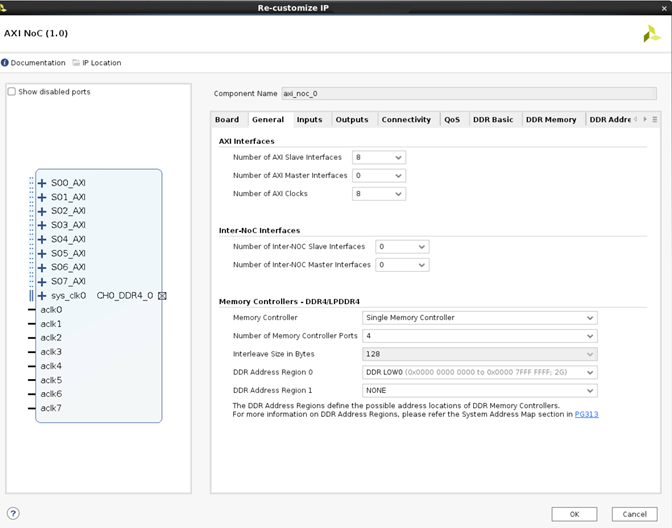Switch to the DDR Basic tab
The width and height of the screenshot is (672, 528).
pyautogui.click(x=493, y=120)
